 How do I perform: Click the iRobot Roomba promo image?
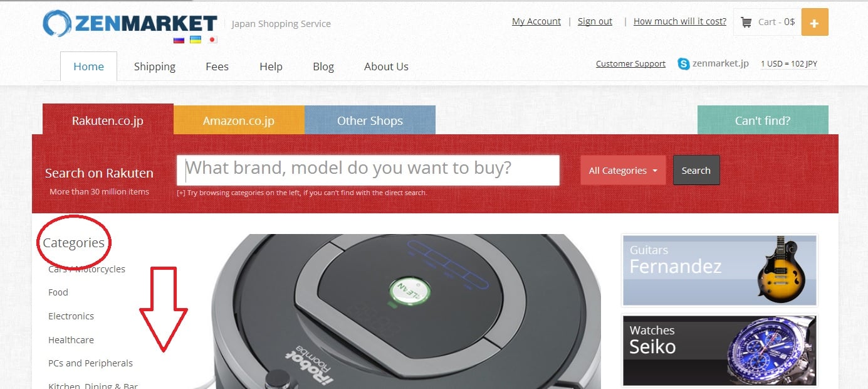(406, 311)
